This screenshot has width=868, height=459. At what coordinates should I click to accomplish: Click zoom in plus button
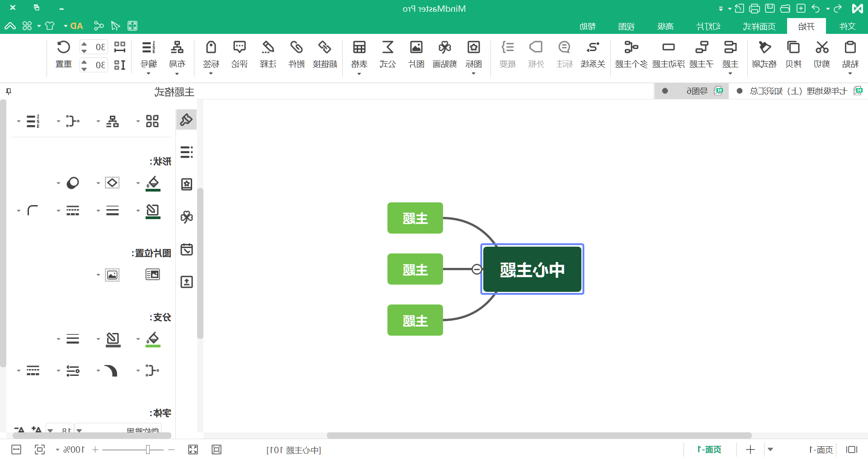[x=95, y=450]
